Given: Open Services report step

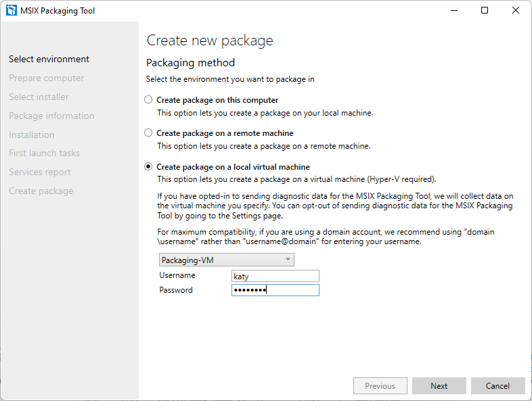Looking at the screenshot, I should coord(40,172).
